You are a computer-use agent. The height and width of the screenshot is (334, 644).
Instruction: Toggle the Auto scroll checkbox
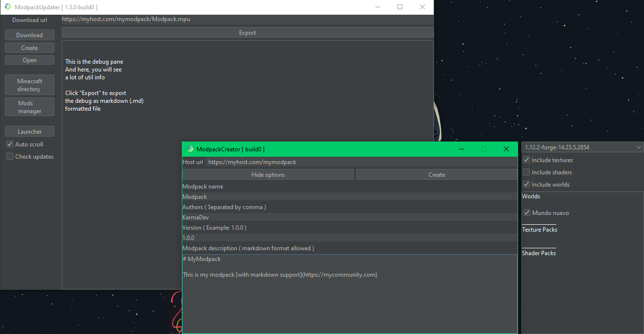10,144
